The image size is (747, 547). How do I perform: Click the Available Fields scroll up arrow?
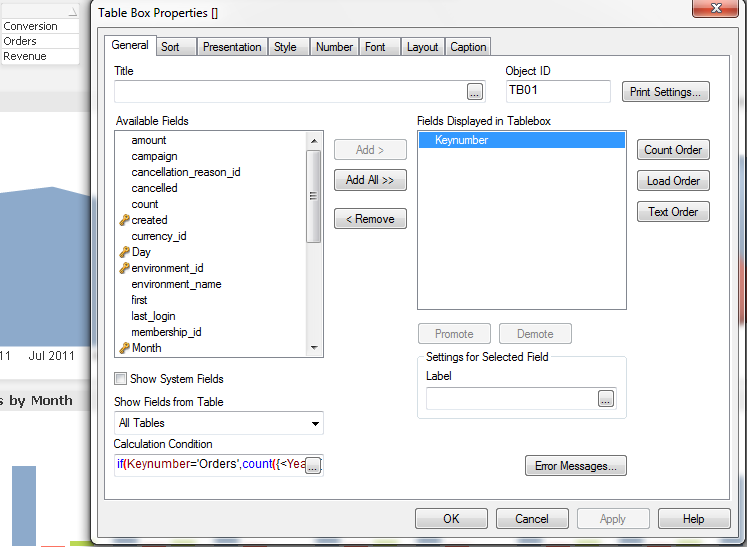314,141
